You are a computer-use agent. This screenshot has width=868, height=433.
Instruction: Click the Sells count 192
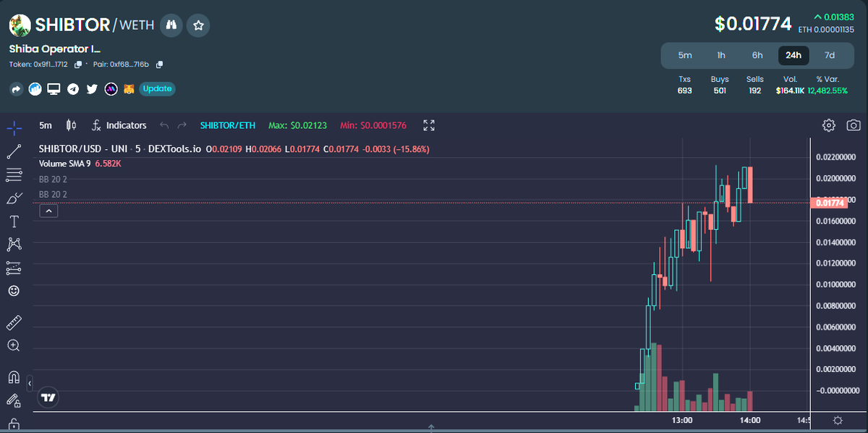(x=755, y=91)
